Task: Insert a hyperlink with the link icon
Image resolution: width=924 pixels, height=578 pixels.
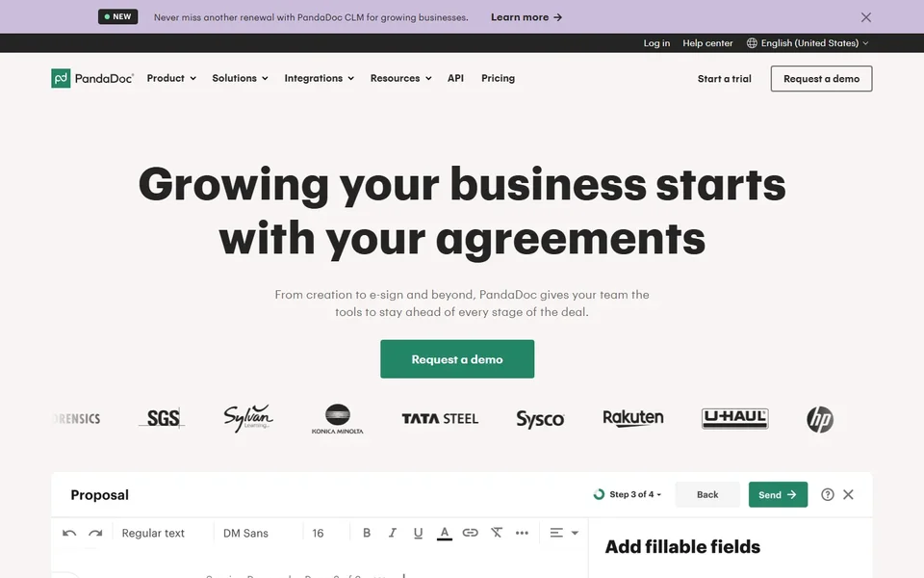Action: tap(470, 533)
